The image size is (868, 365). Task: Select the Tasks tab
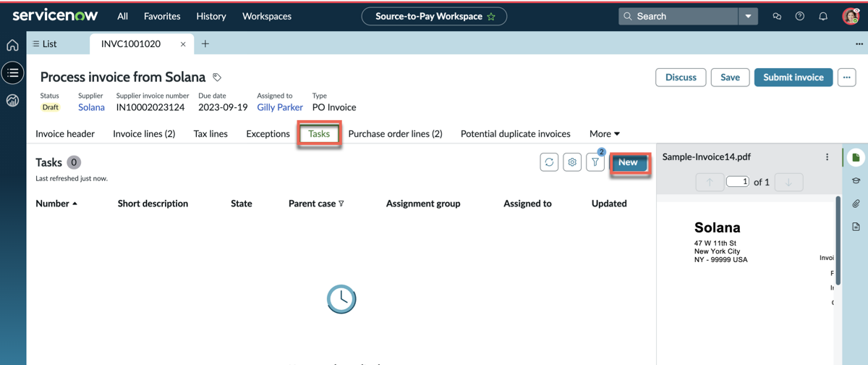(x=319, y=134)
